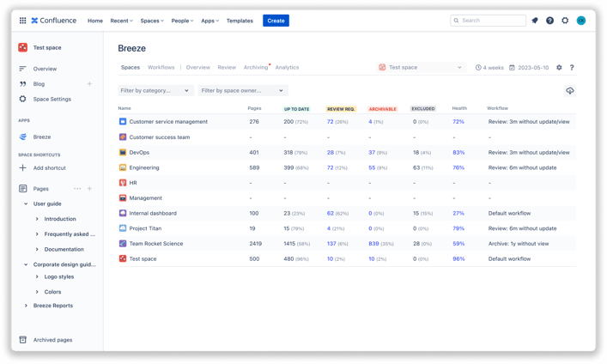Open the Test space selector dropdown
Screen dimensions: 607x364
click(422, 67)
